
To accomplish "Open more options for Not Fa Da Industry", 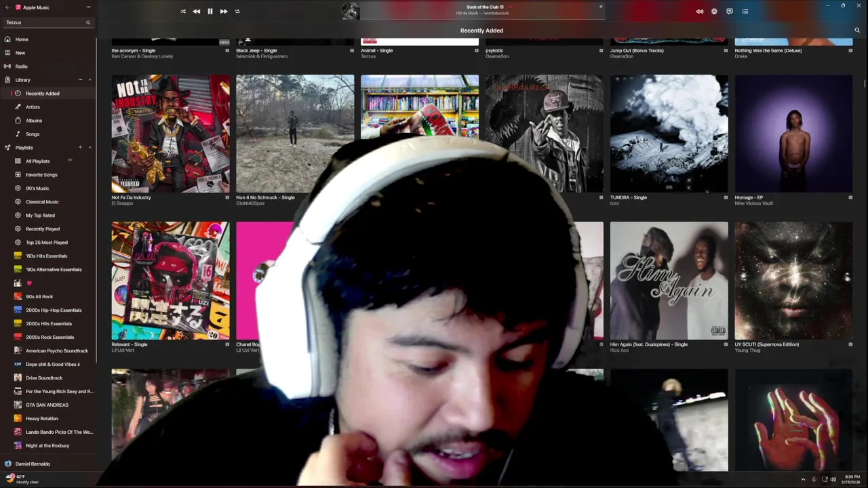I will point(227,197).
